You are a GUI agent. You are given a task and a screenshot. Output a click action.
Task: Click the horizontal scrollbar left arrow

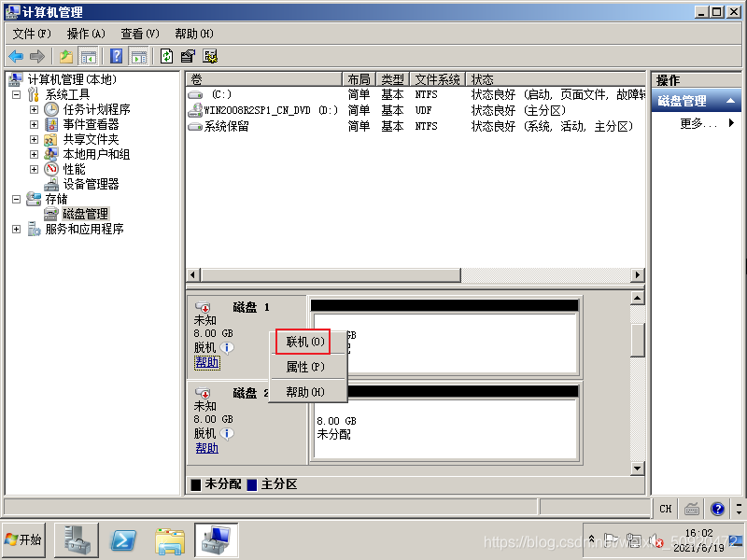point(192,274)
